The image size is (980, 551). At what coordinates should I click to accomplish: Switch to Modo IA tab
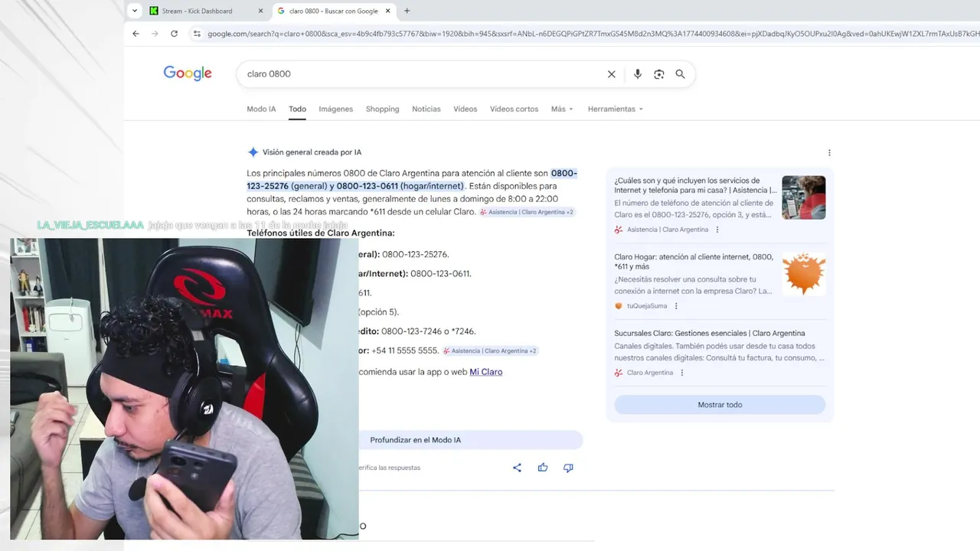pyautogui.click(x=261, y=109)
